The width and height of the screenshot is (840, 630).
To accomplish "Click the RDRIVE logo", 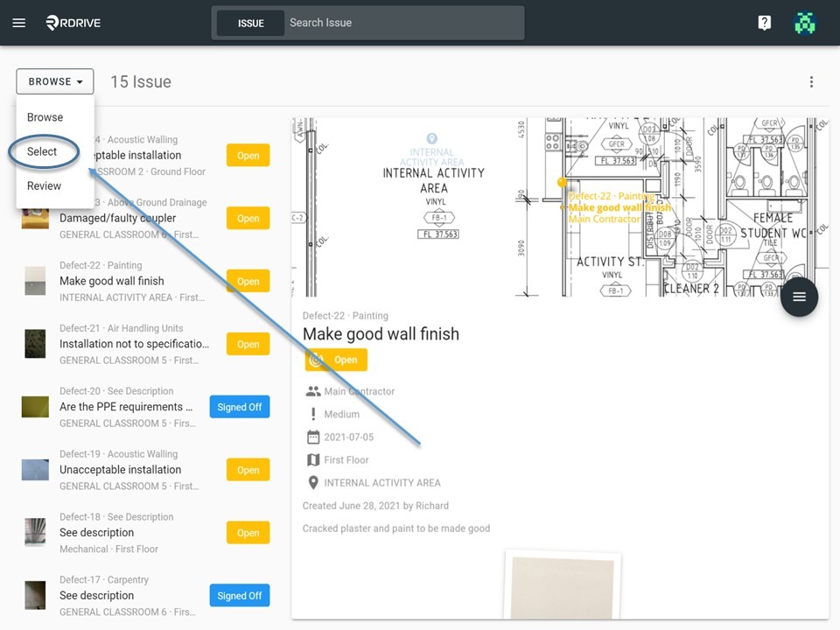I will [x=73, y=23].
